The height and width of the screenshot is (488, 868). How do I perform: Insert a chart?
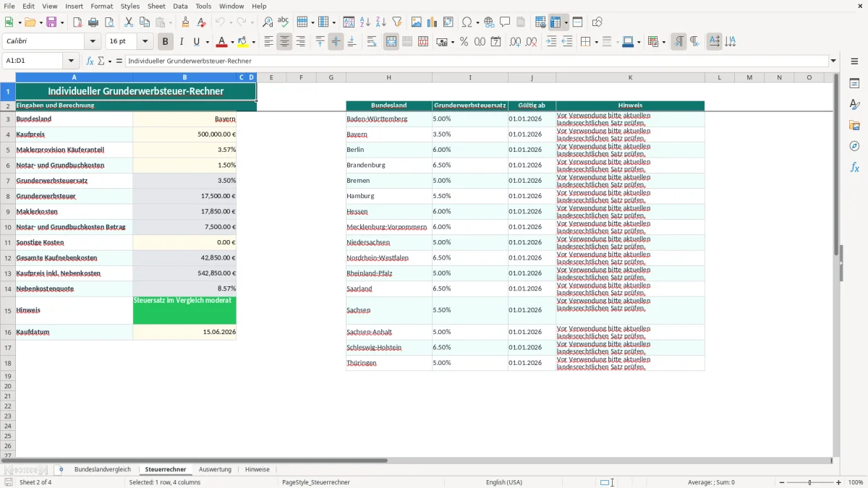click(433, 22)
